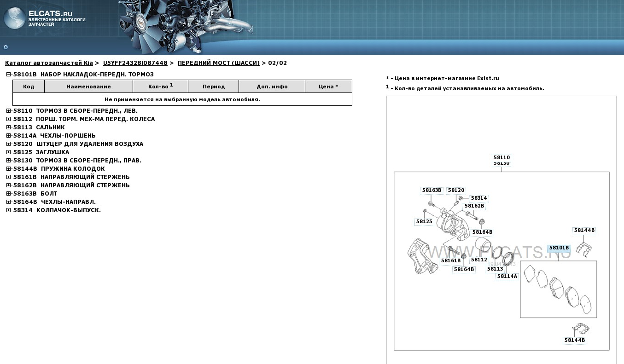The image size is (624, 364).
Task: Click the upper 58144B spring label
Action: click(584, 230)
